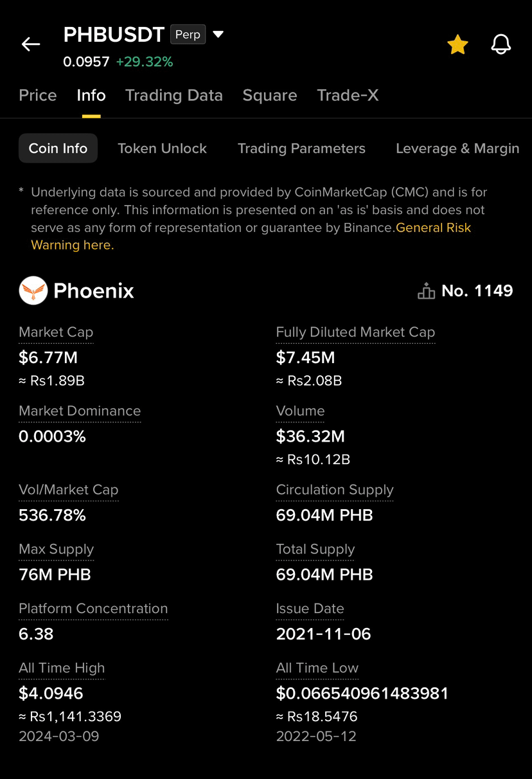Open the Trade-X tab
The height and width of the screenshot is (779, 532).
[348, 95]
